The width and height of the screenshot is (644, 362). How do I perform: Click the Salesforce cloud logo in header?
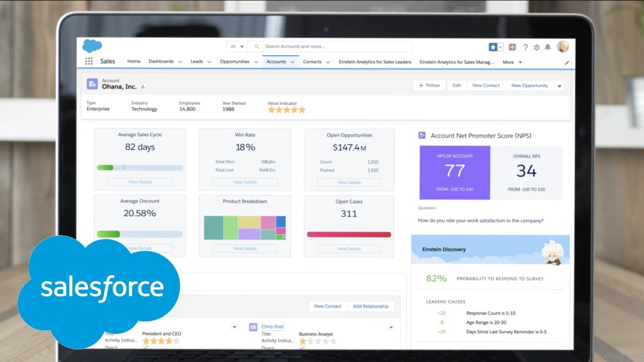(92, 46)
